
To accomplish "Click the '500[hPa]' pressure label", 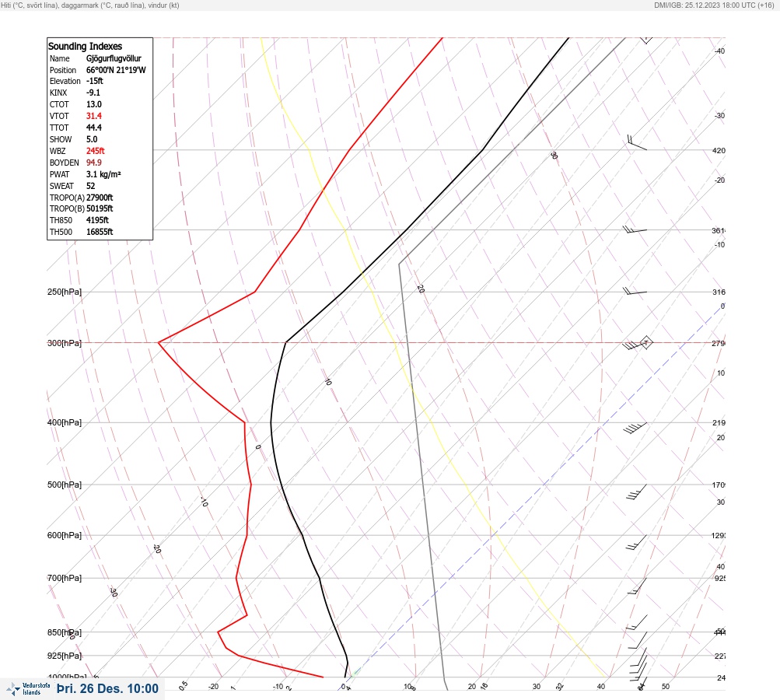I will [x=65, y=485].
